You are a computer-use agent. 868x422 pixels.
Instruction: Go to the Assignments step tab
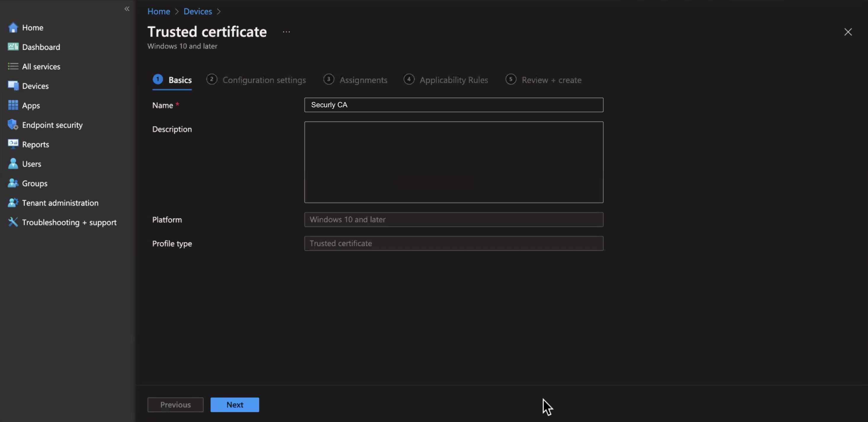[x=363, y=80]
